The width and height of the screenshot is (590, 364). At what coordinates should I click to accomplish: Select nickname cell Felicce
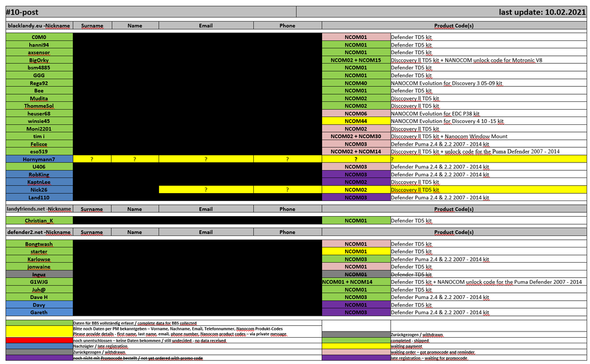coord(39,144)
